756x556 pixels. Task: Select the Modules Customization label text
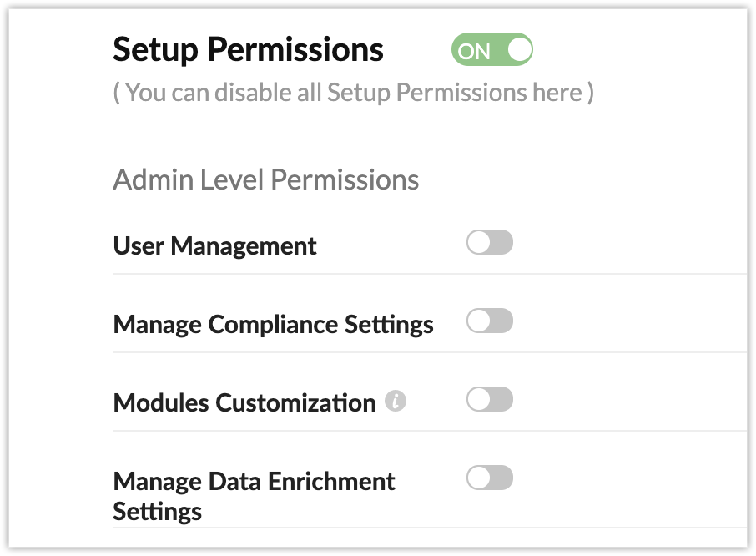click(244, 403)
